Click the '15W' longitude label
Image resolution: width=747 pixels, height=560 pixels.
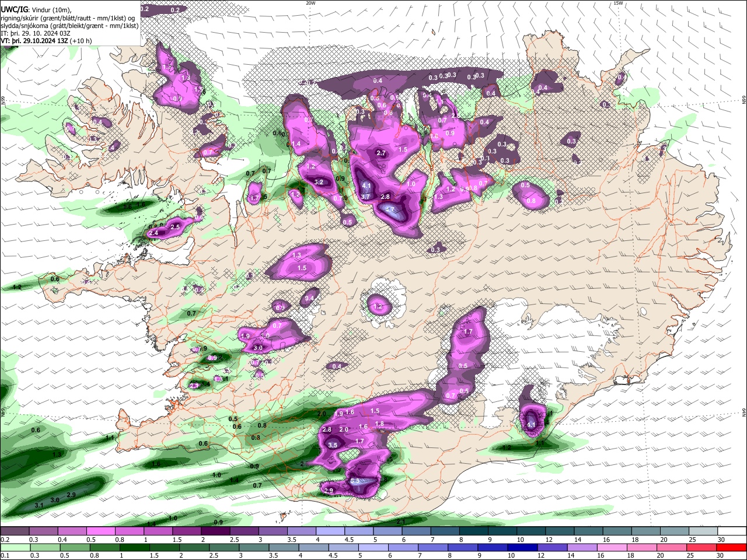(x=619, y=3)
